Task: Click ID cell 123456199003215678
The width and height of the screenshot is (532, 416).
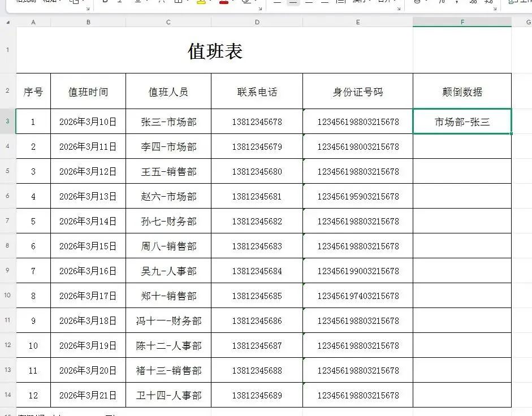Action: 358,271
